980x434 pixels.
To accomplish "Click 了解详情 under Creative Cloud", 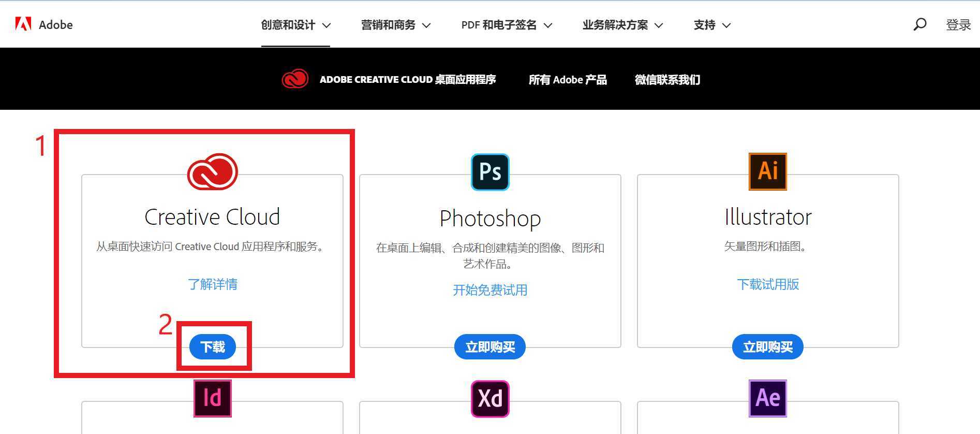I will pos(213,284).
